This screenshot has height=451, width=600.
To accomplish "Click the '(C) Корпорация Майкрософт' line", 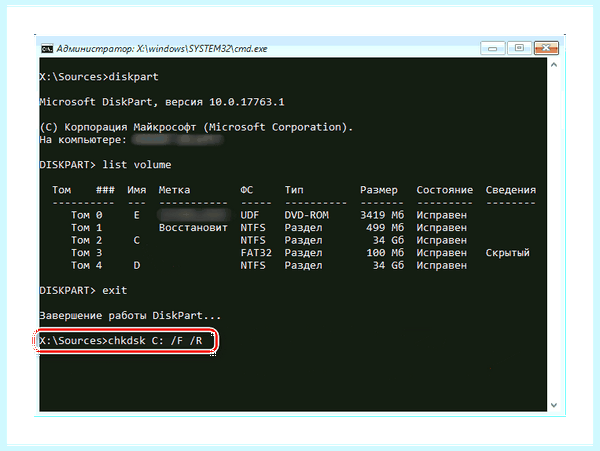I will [196, 127].
